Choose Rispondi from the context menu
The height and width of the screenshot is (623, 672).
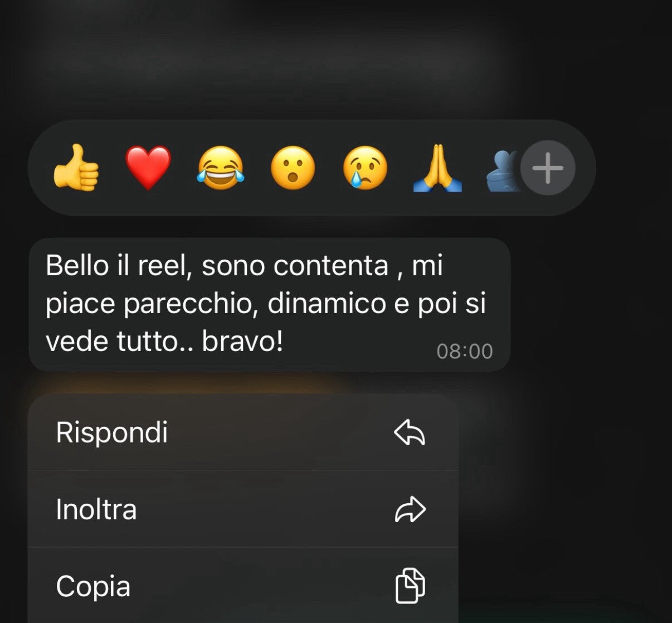pyautogui.click(x=243, y=432)
